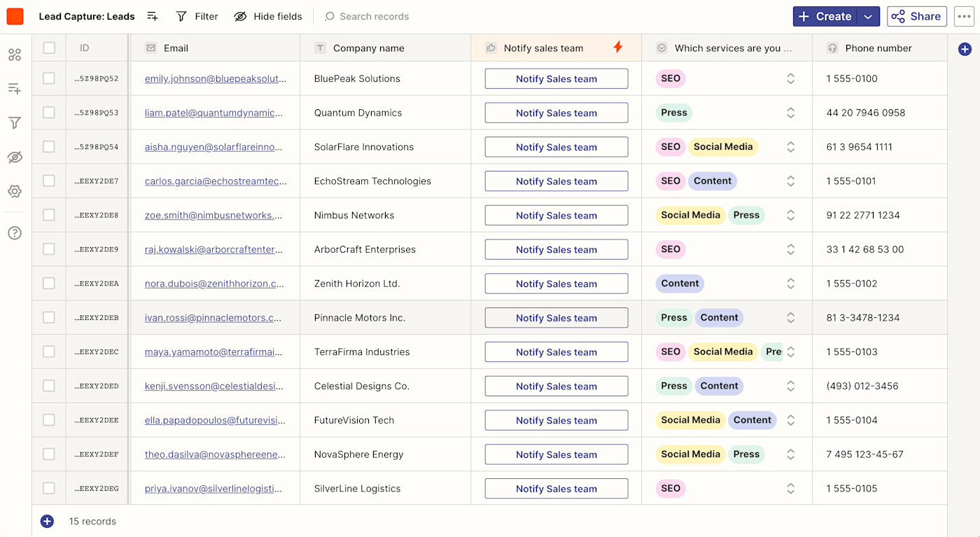Toggle the sidebar hidden-fields eye icon
The height and width of the screenshot is (537, 980).
(x=15, y=158)
